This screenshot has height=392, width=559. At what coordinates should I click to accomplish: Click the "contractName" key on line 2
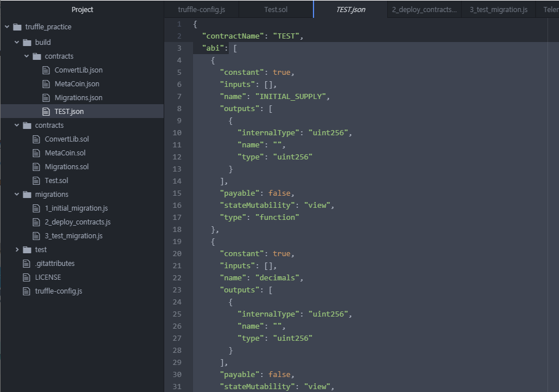[233, 36]
